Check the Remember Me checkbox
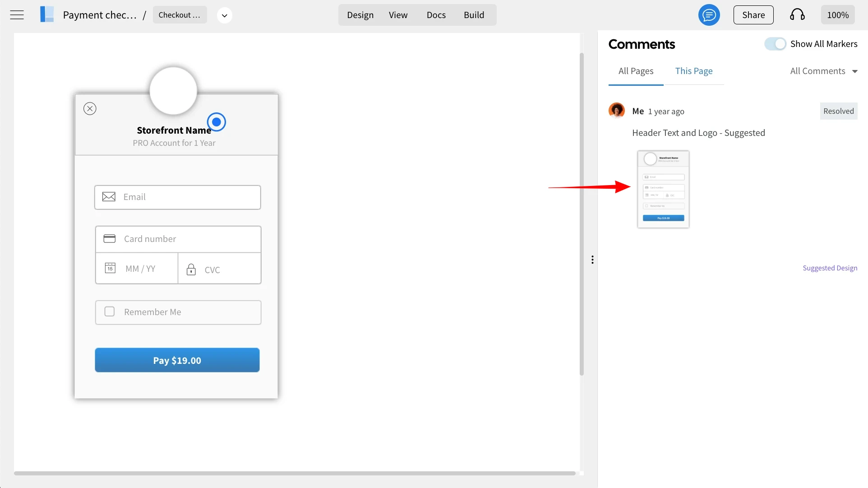Screen dimensions: 868x488 110,311
